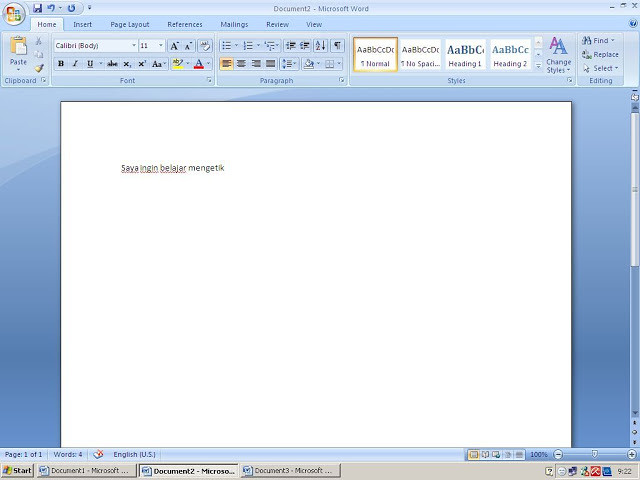
Task: Toggle italic formatting
Action: pyautogui.click(x=75, y=64)
